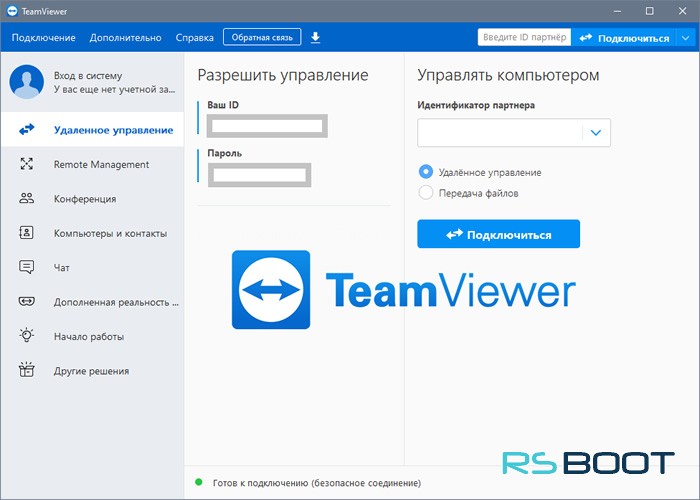Click the Конференция people icon
The image size is (700, 500).
[x=27, y=198]
